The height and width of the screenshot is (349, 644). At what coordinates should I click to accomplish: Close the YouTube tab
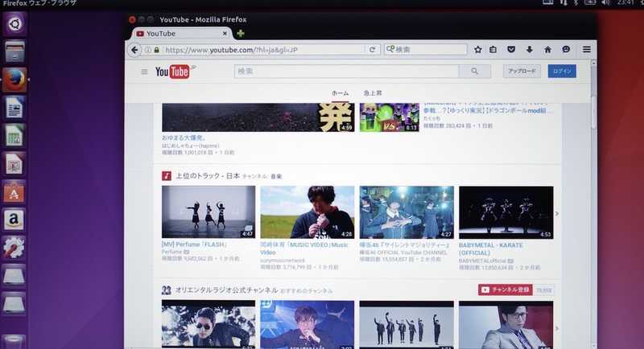pyautogui.click(x=225, y=34)
